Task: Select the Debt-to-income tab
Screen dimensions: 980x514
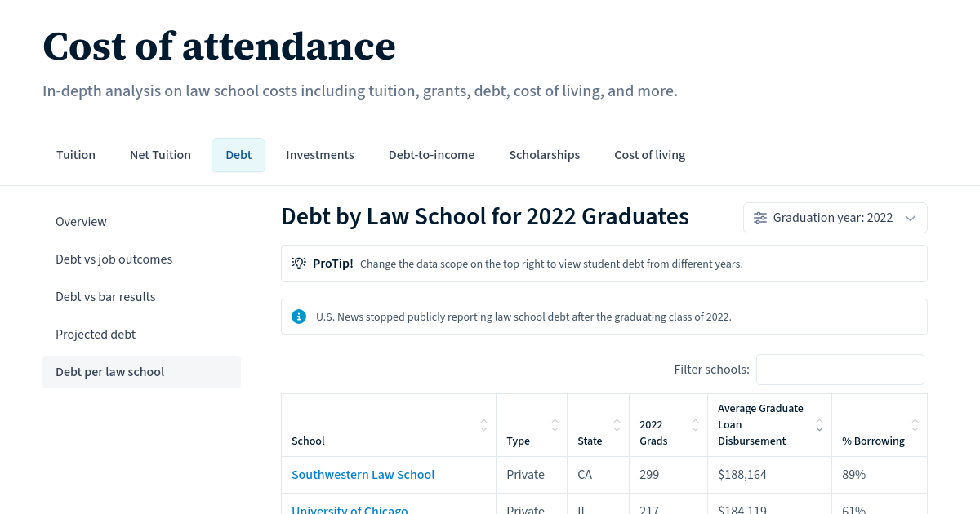Action: [431, 155]
